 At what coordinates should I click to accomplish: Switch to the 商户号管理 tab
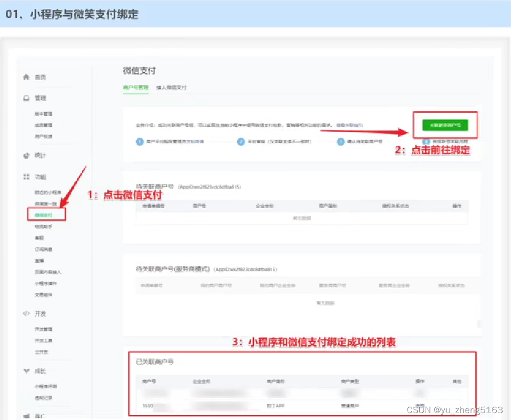[135, 87]
